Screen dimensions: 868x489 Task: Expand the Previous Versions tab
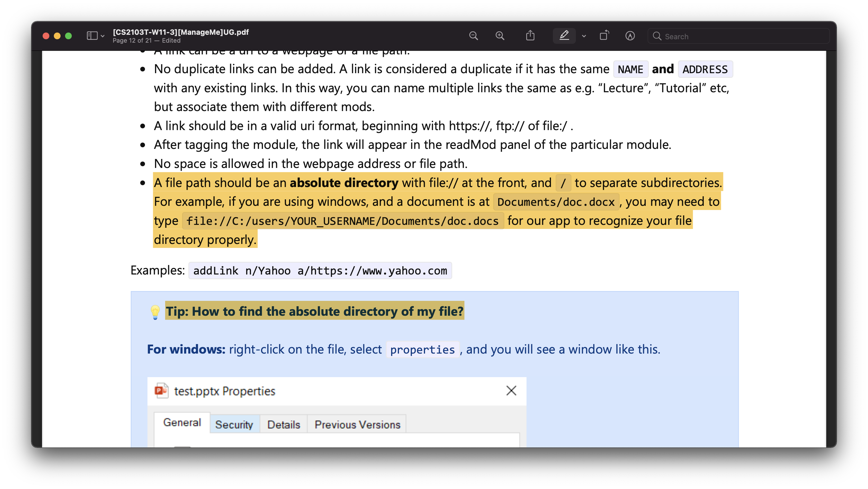tap(357, 424)
